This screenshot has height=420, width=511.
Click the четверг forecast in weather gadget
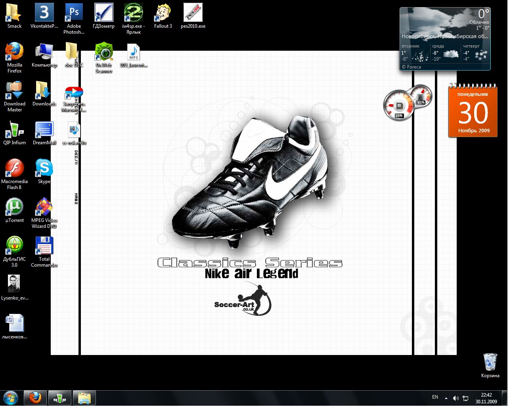point(476,52)
